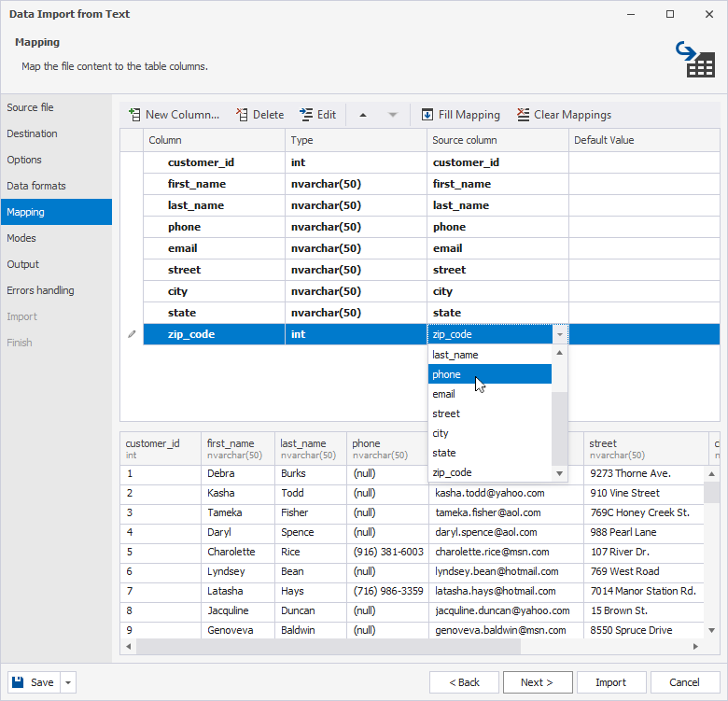Image resolution: width=728 pixels, height=701 pixels.
Task: Click the Edit column icon
Action: (x=306, y=115)
